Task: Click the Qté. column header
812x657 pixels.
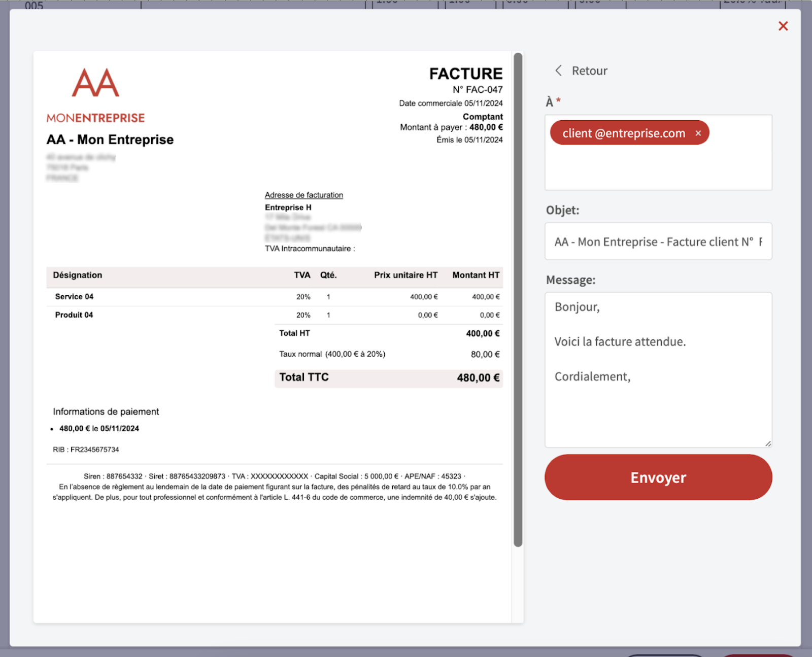Action: tap(328, 275)
